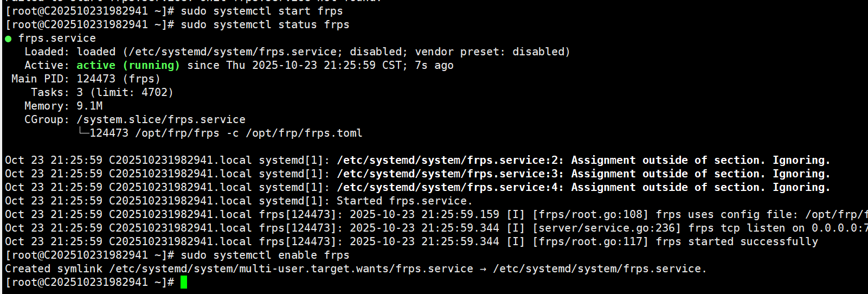The height and width of the screenshot is (294, 868).
Task: Click the "frps started successfully" log message
Action: [x=736, y=241]
